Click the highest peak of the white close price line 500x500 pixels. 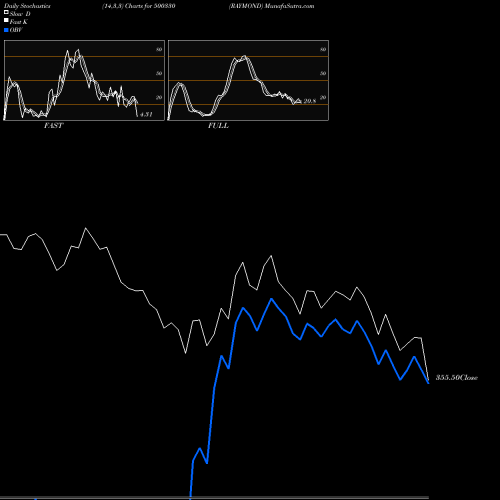(86, 228)
